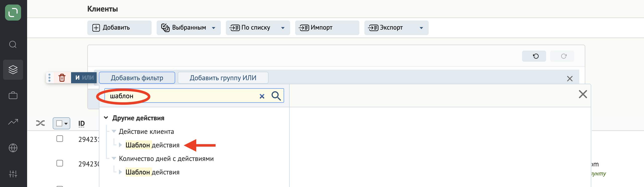
Task: Click the drag handle dots of filter group
Action: click(x=49, y=78)
